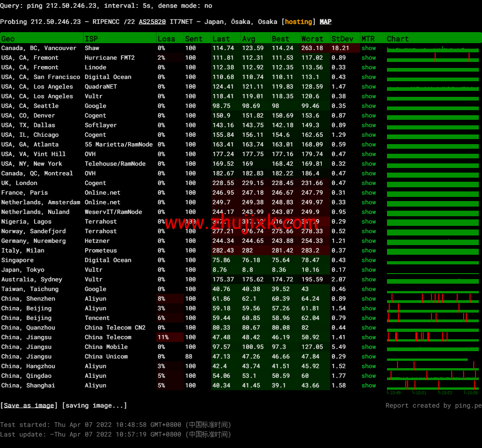Click the Geo column header
482x448 pixels.
(8, 39)
